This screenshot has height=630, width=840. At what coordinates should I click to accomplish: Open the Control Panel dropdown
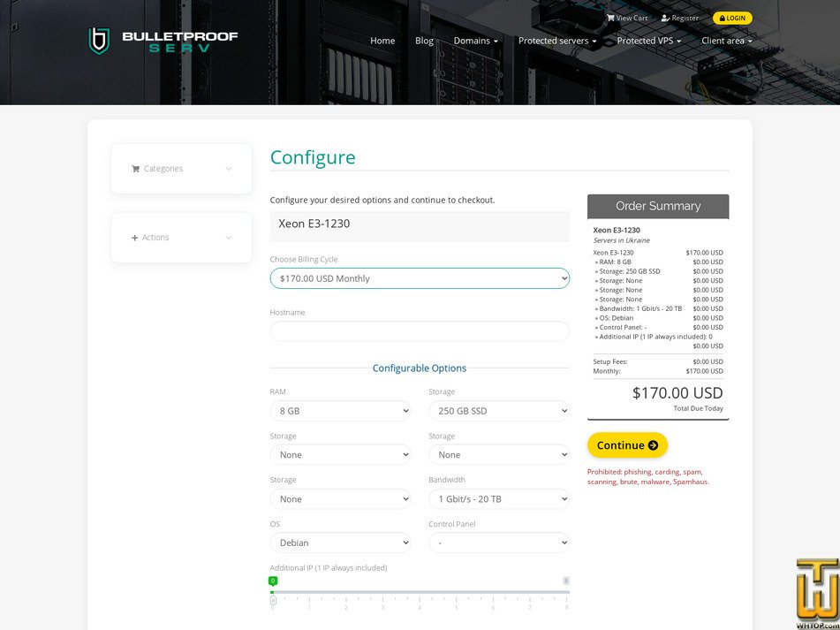pos(499,543)
